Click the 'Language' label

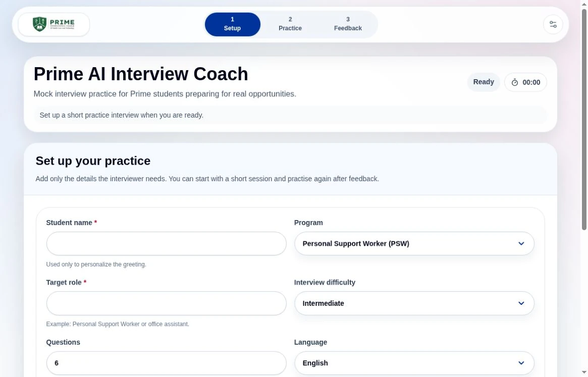pos(310,342)
